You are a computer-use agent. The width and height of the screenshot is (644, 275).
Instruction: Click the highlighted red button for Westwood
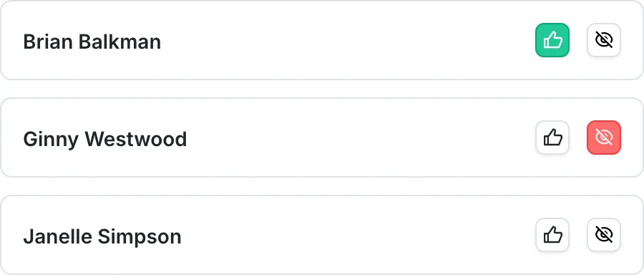pos(604,137)
